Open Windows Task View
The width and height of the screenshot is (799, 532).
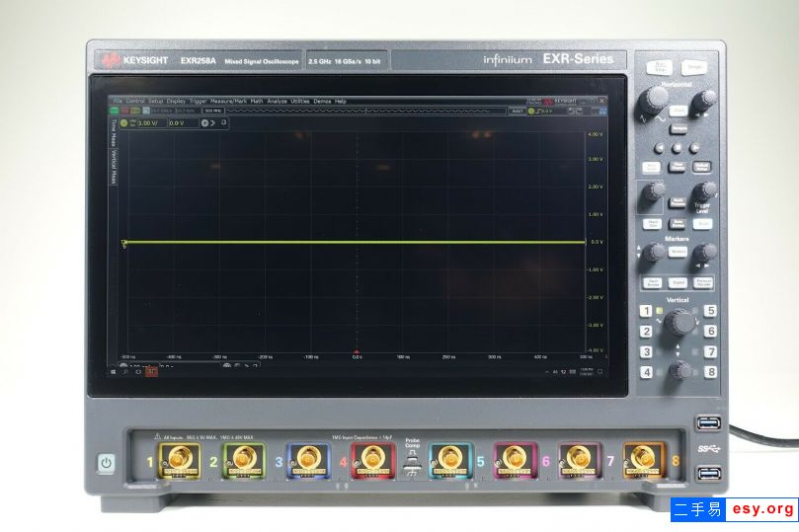(x=138, y=372)
